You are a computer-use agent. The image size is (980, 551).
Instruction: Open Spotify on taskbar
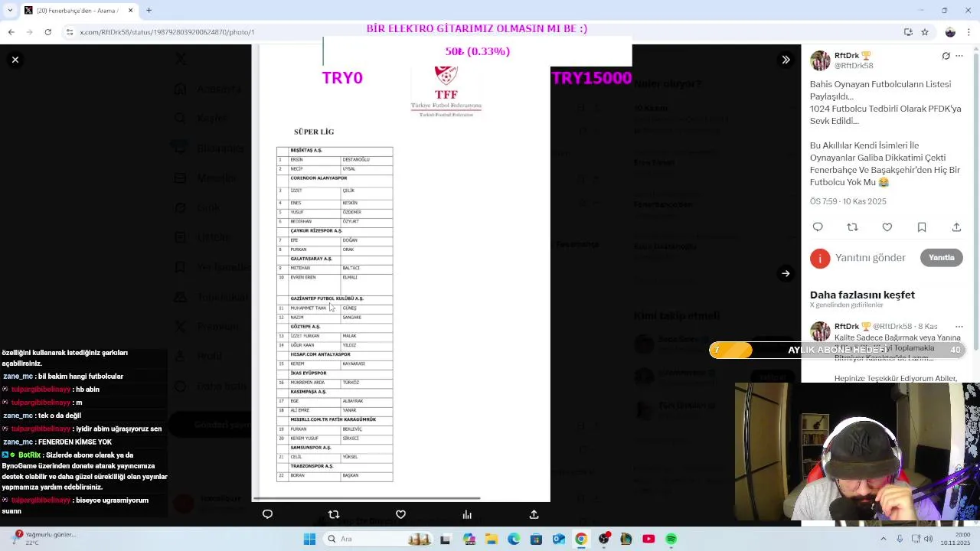[671, 539]
